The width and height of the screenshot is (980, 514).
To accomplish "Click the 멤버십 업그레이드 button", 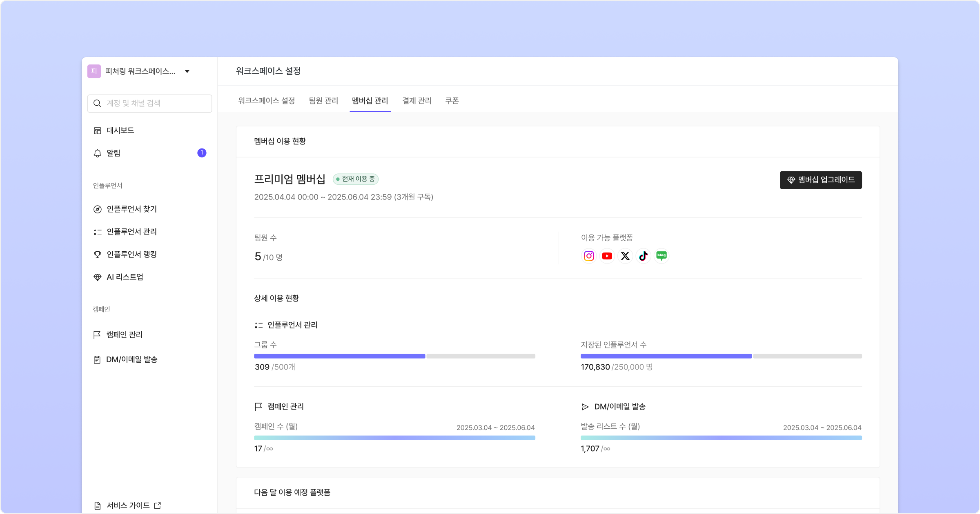I will (820, 180).
